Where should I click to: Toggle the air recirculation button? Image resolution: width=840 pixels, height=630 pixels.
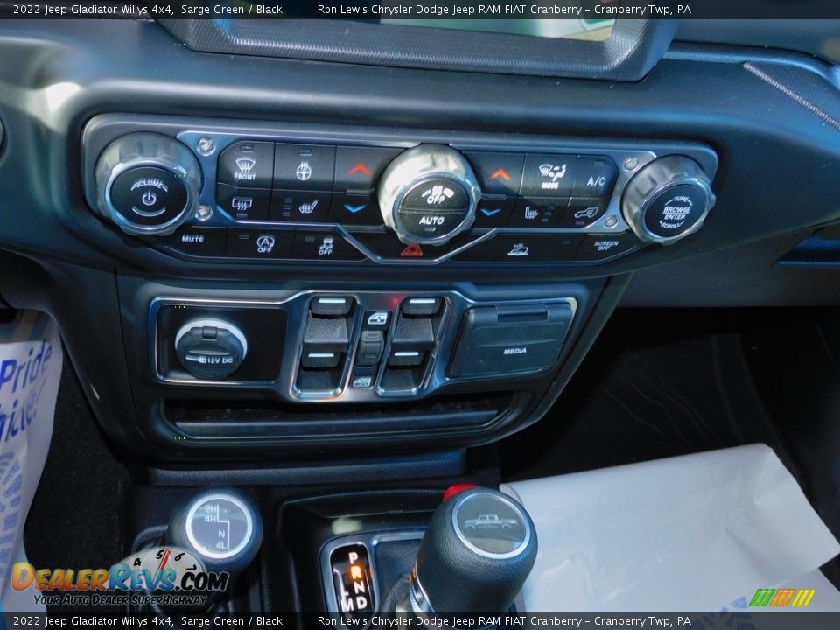tap(585, 213)
